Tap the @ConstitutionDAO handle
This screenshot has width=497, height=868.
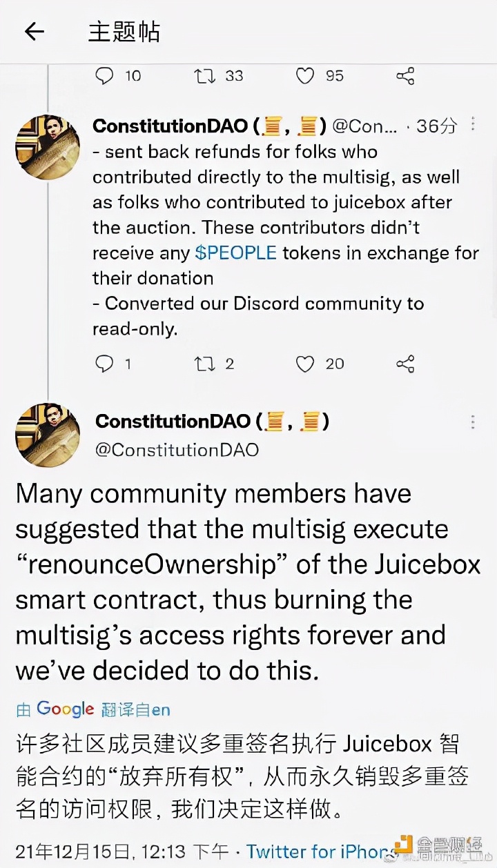(177, 450)
